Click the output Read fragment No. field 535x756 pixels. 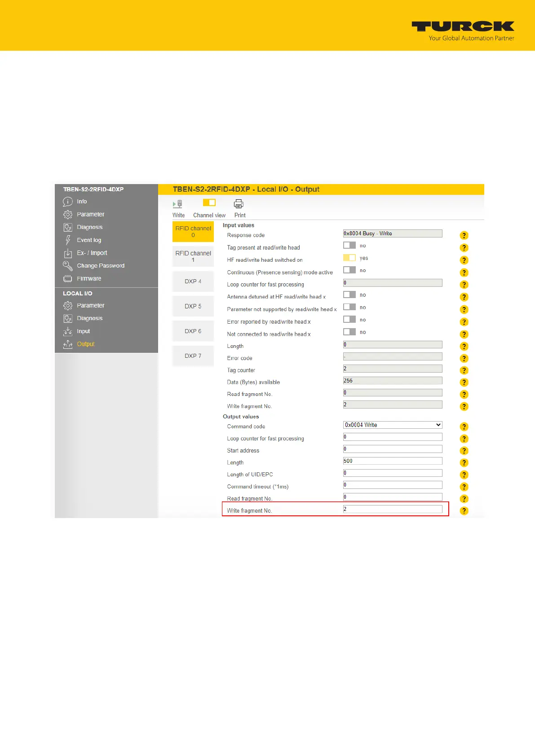tap(393, 497)
